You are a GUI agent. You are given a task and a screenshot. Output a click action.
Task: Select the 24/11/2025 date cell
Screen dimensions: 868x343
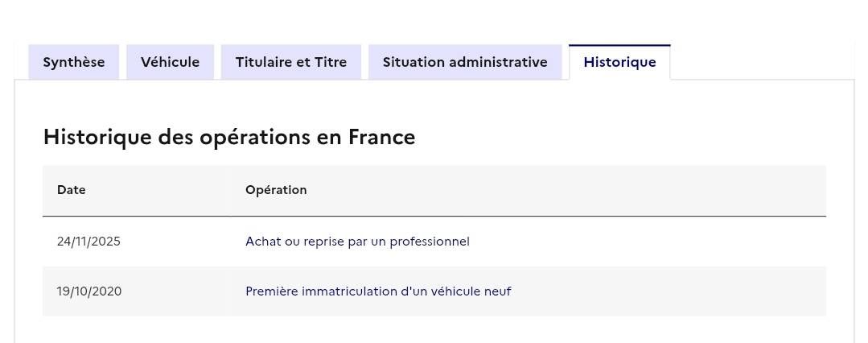pyautogui.click(x=88, y=242)
